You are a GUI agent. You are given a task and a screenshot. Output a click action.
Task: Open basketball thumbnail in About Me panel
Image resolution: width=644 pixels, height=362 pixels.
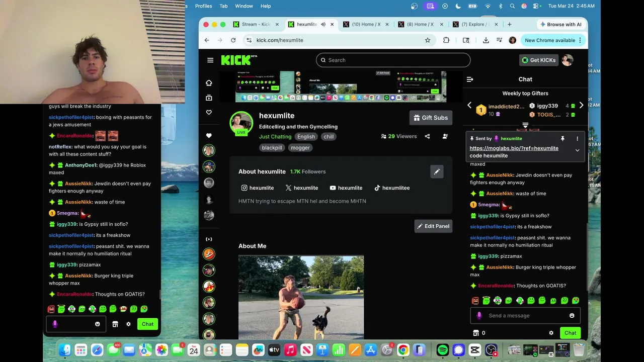pos(301,298)
